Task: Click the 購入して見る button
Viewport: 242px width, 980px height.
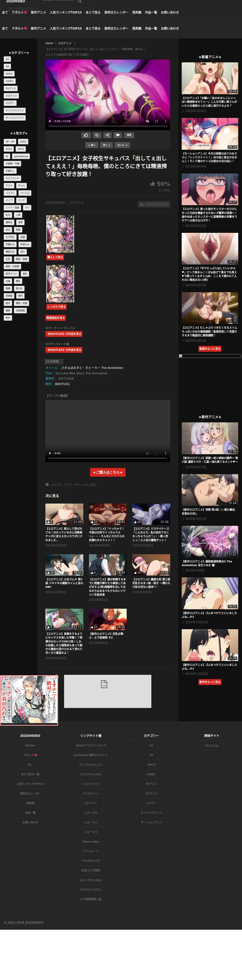Action: pyautogui.click(x=55, y=257)
